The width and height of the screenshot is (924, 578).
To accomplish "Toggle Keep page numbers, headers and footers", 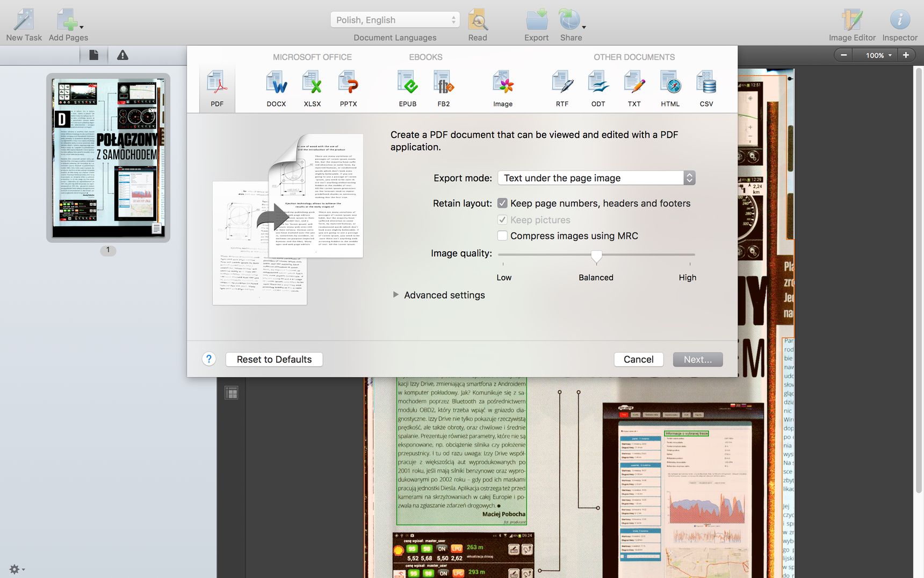I will coord(502,203).
